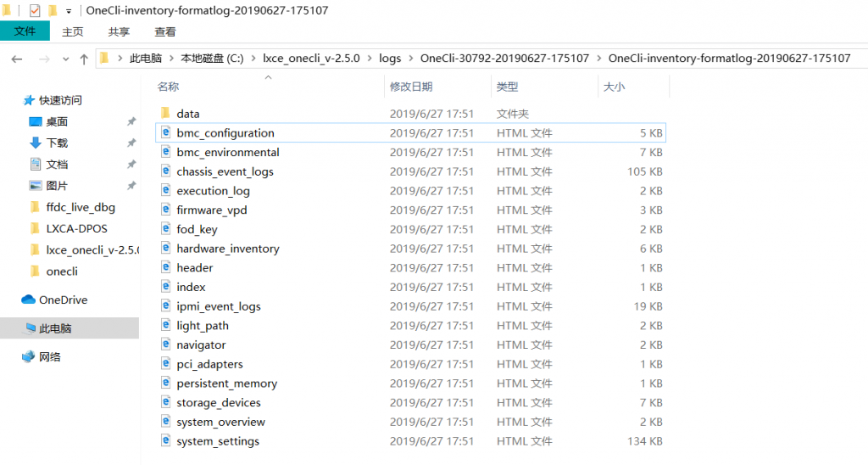
Task: Expand chevron after 本地磁盘 (C:) in path
Action: click(x=253, y=59)
